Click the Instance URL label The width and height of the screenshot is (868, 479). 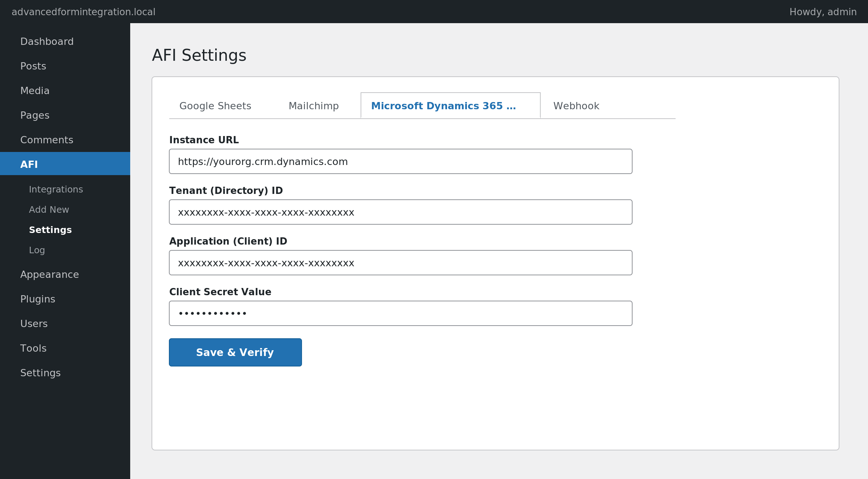tap(204, 140)
